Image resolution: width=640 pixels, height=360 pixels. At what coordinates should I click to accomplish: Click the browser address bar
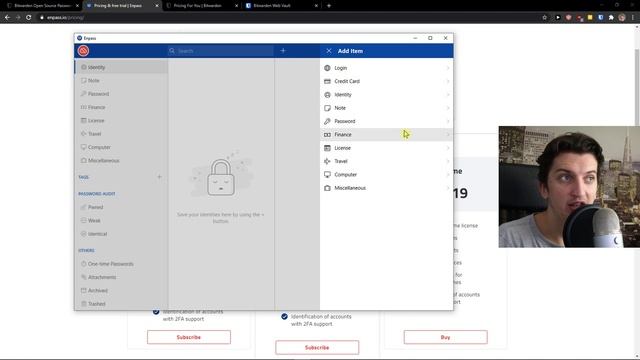click(x=286, y=18)
